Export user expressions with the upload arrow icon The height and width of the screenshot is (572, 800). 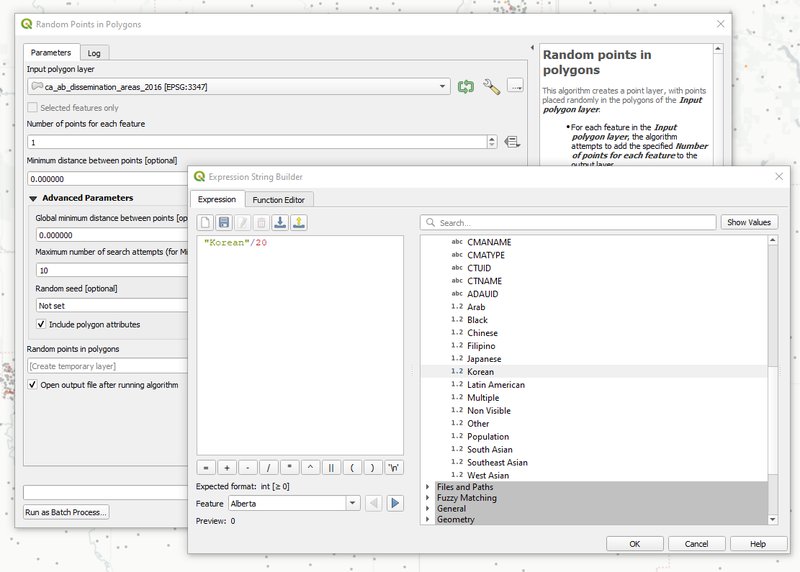pos(299,222)
